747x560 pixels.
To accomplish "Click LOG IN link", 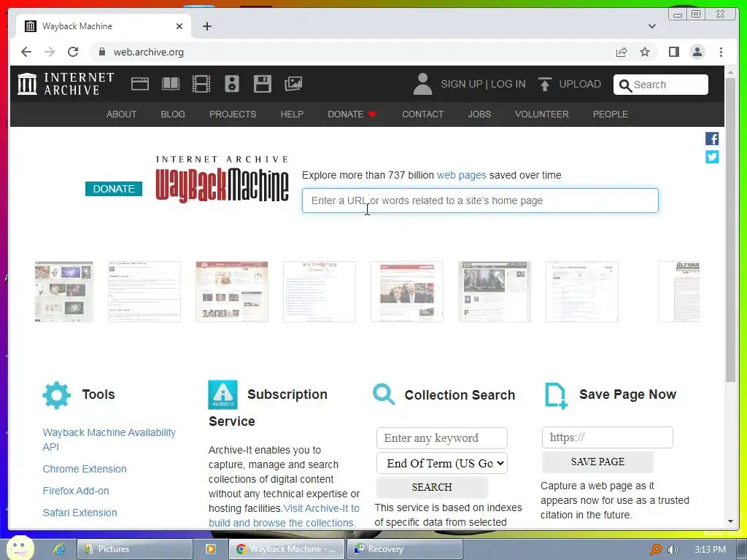I will pyautogui.click(x=508, y=85).
